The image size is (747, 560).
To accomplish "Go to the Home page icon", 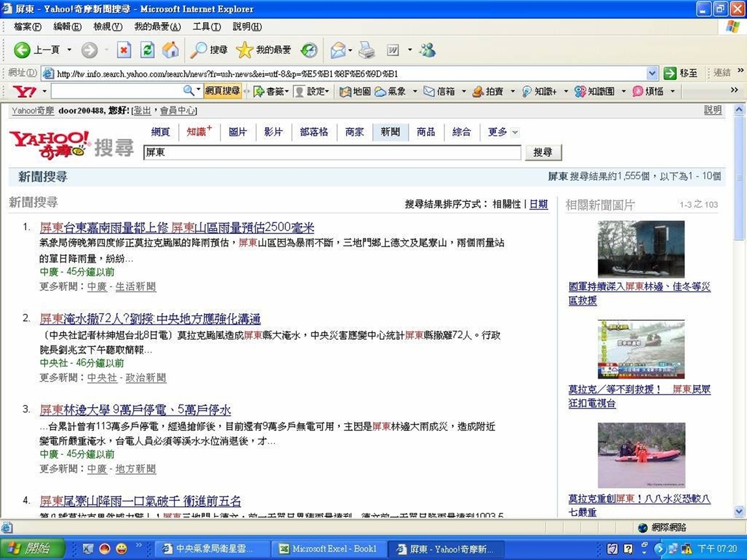I will 171,50.
